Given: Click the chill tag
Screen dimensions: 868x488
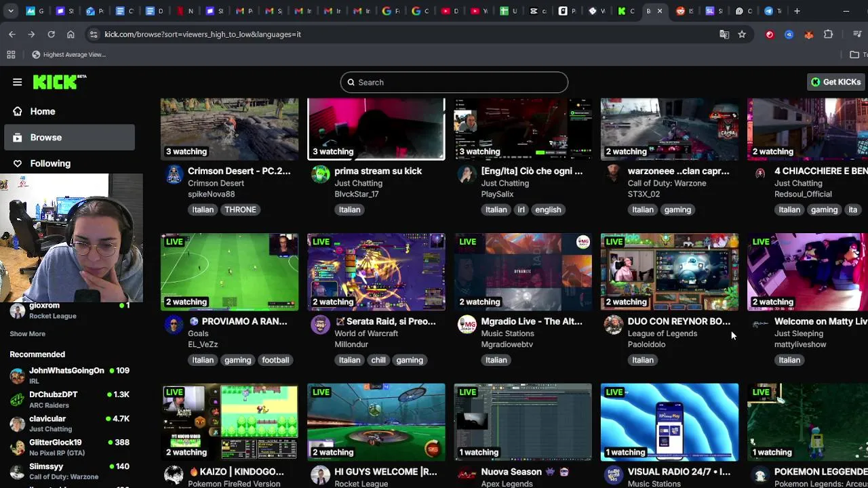Looking at the screenshot, I should tap(378, 360).
